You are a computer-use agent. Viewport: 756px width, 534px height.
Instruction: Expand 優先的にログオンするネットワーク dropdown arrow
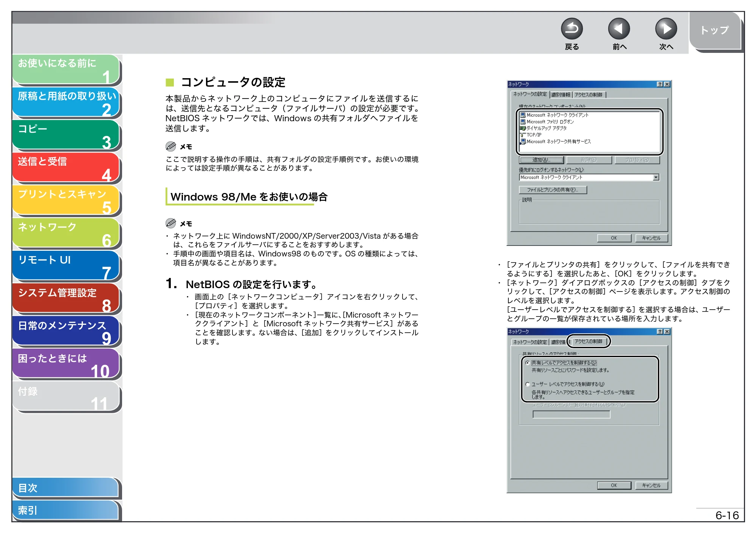click(x=656, y=177)
